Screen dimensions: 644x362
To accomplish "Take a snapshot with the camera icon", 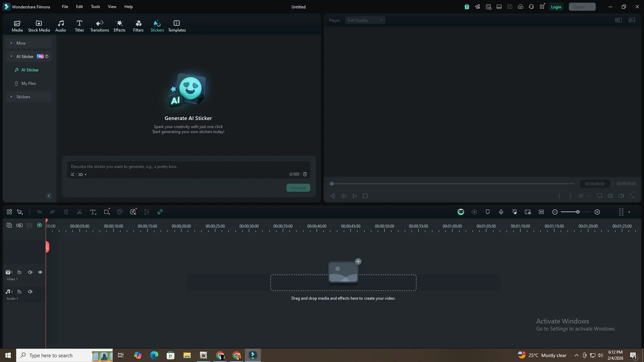I will (x=610, y=196).
